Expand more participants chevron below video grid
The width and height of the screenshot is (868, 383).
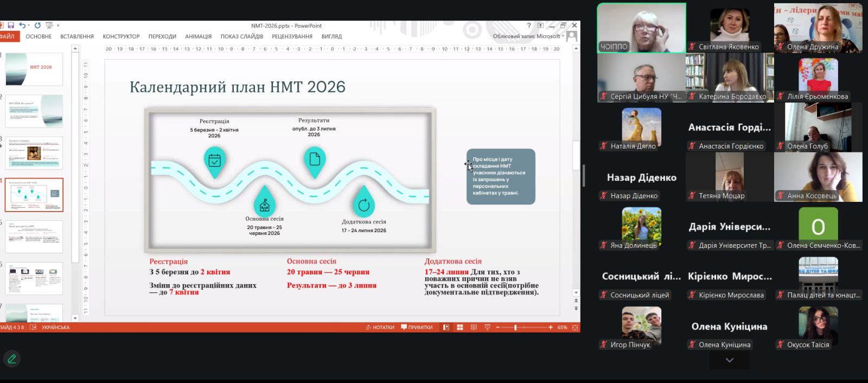(729, 360)
